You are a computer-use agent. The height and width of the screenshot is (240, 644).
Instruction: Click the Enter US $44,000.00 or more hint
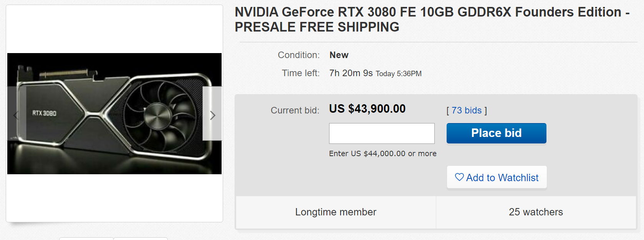[382, 153]
